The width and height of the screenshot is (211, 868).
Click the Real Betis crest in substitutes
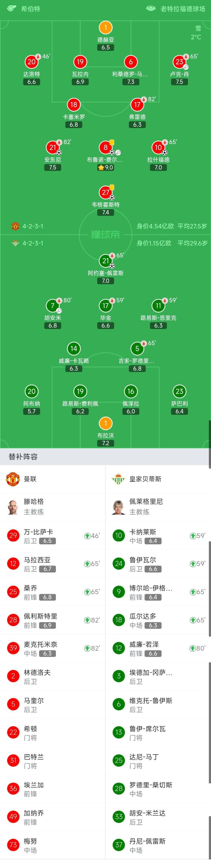[118, 479]
